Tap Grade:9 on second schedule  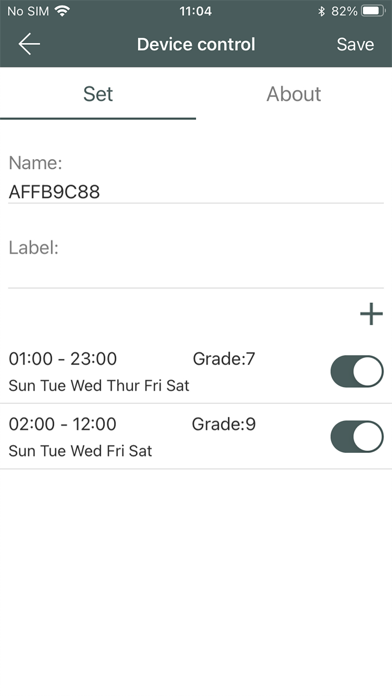coord(224,424)
